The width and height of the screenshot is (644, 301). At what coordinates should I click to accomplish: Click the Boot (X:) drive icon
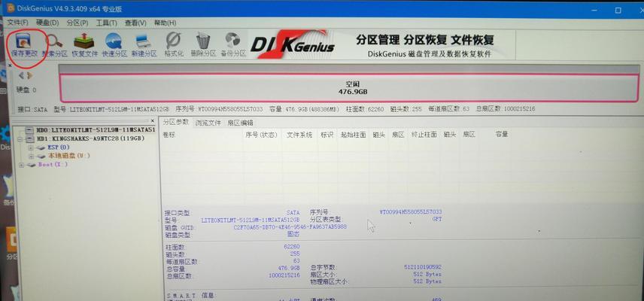[31, 165]
